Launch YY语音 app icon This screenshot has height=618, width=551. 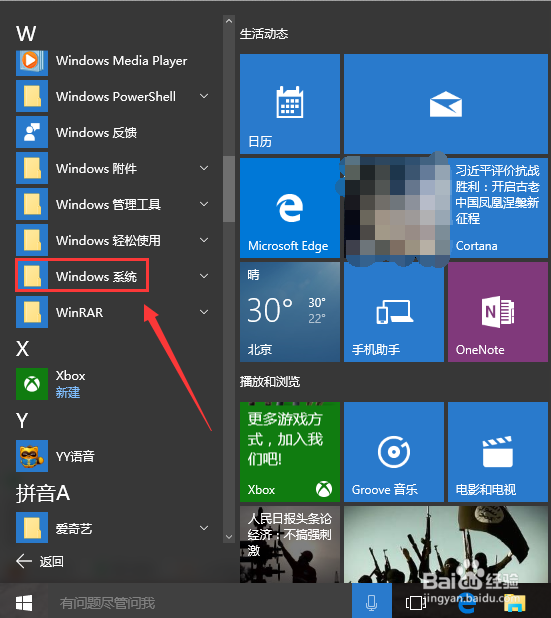[32, 456]
